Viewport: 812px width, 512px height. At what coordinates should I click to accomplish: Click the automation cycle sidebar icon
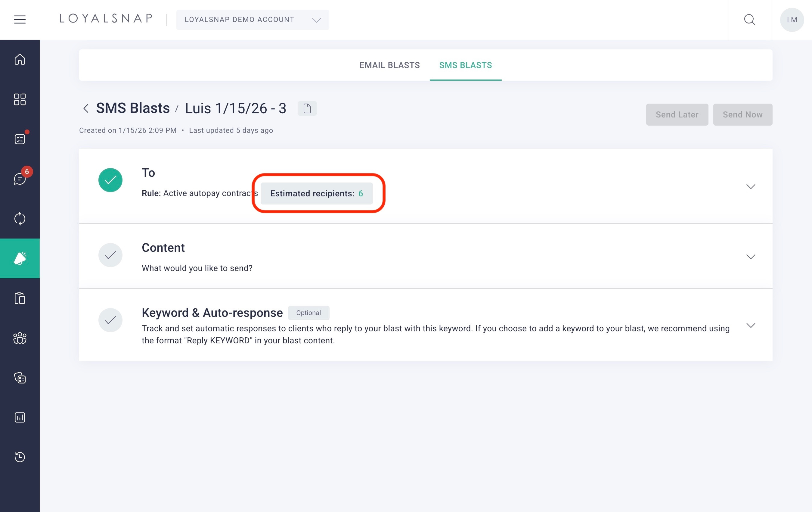point(20,218)
